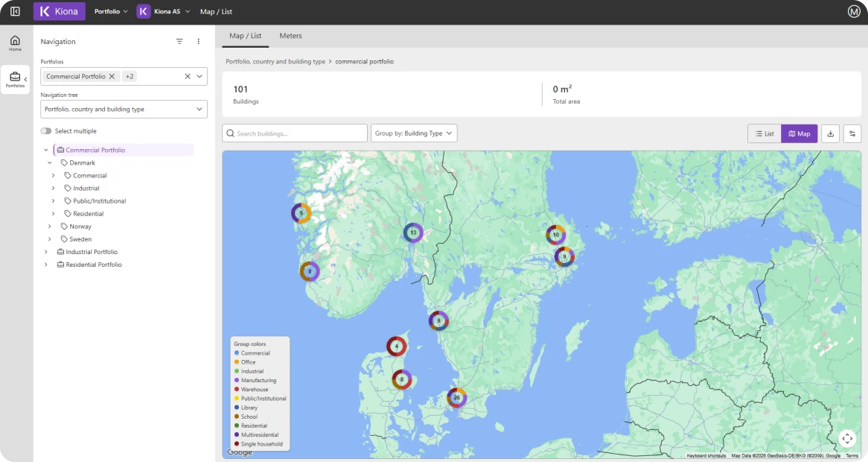Go to Home in the sidebar

tap(15, 43)
